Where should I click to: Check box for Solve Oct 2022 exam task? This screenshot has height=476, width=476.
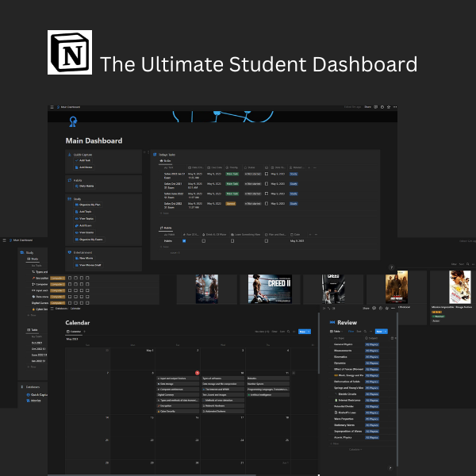pyautogui.click(x=267, y=203)
